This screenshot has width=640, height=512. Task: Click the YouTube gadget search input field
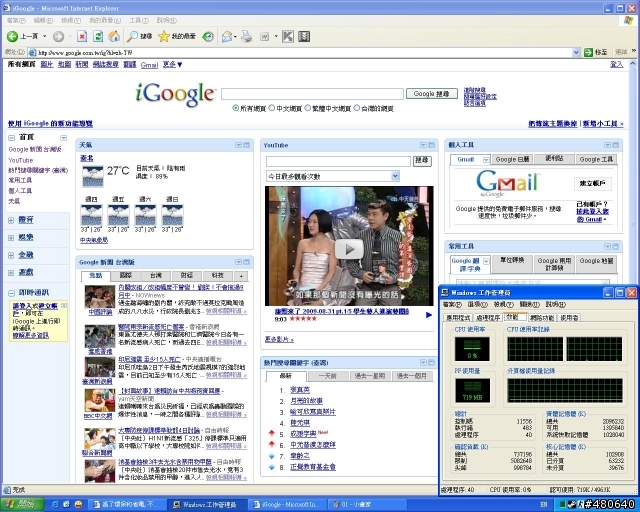pos(338,161)
